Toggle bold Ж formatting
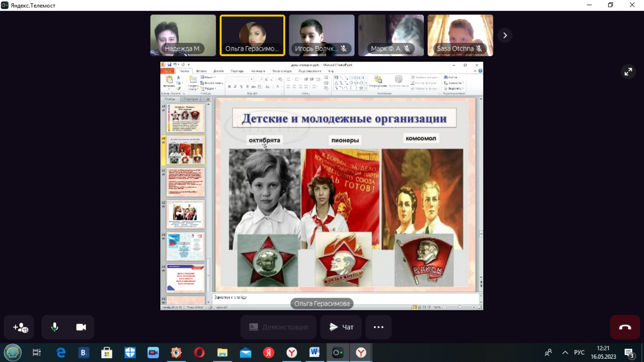This screenshot has width=644, height=362. (x=229, y=86)
